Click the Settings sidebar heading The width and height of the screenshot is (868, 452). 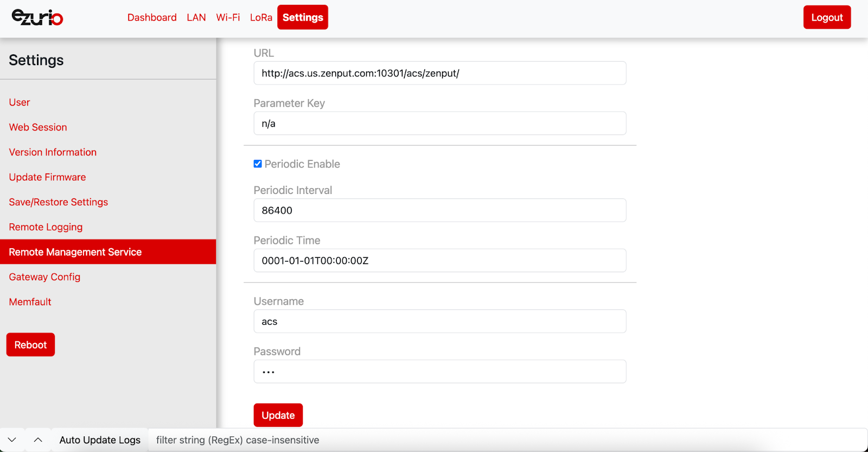click(x=36, y=60)
